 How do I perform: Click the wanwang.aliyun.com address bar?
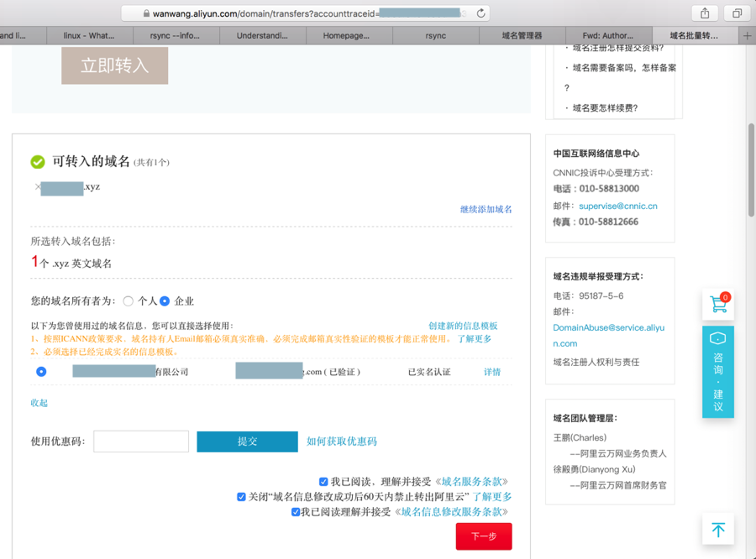(x=305, y=13)
